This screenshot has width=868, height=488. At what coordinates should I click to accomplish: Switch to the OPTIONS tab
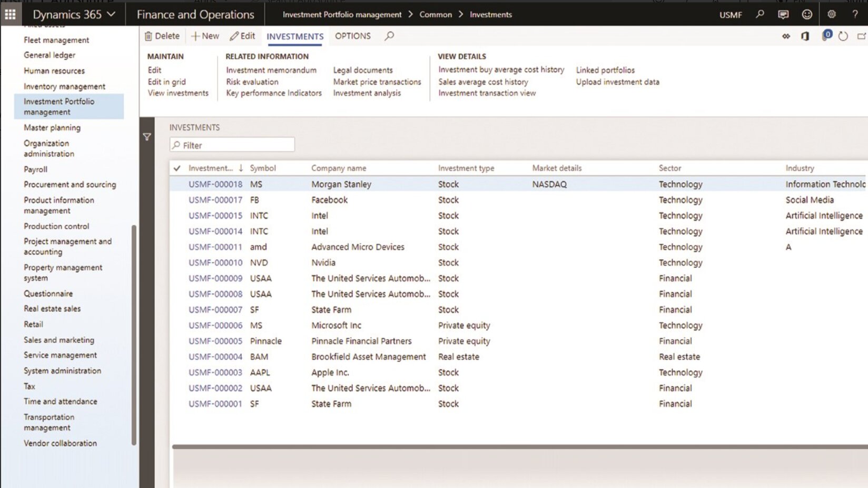pos(352,36)
